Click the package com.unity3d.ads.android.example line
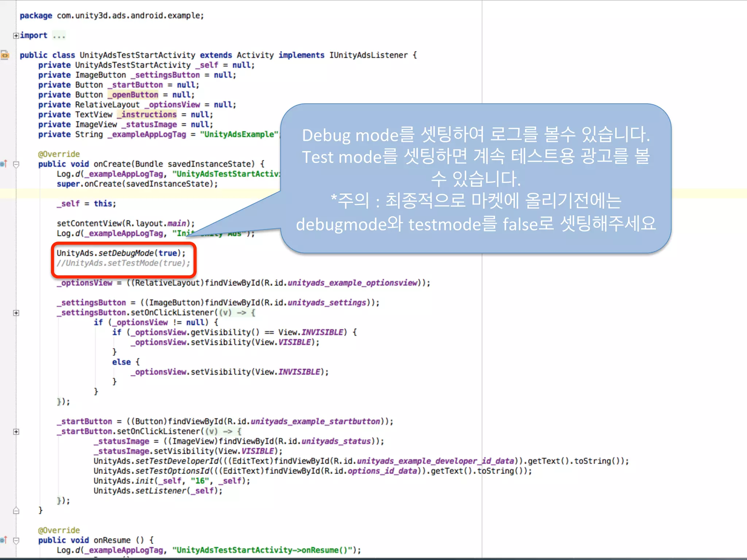Viewport: 747px width, 560px height. pyautogui.click(x=112, y=16)
